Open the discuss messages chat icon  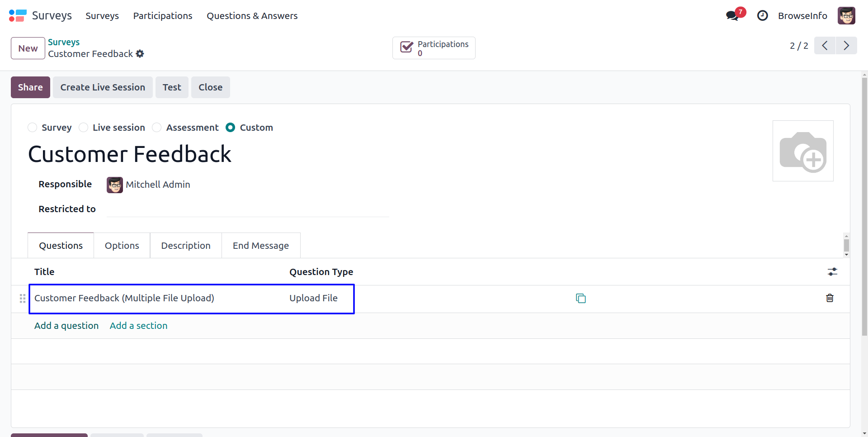click(732, 16)
